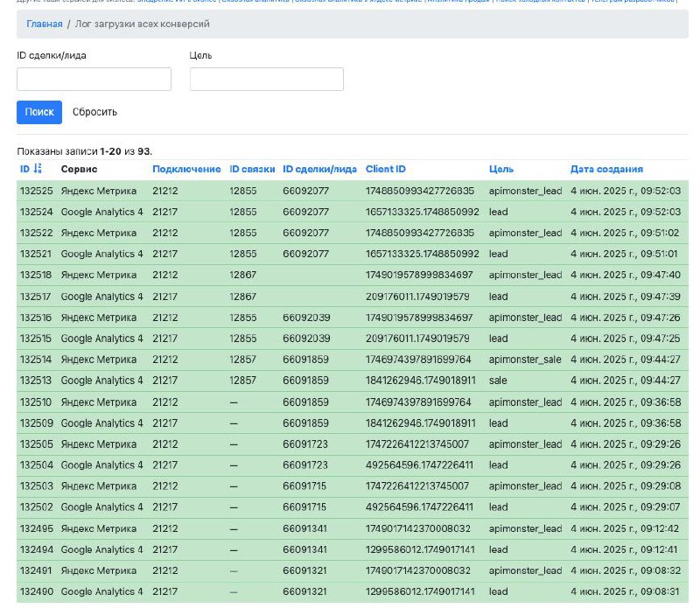Select the record ID 132525 cell
The image size is (700, 608).
(36, 191)
